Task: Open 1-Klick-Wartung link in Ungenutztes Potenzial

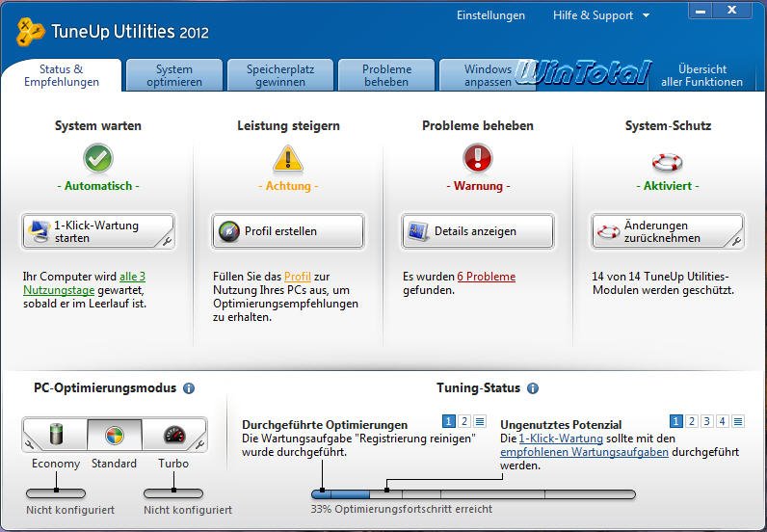Action: [x=561, y=439]
